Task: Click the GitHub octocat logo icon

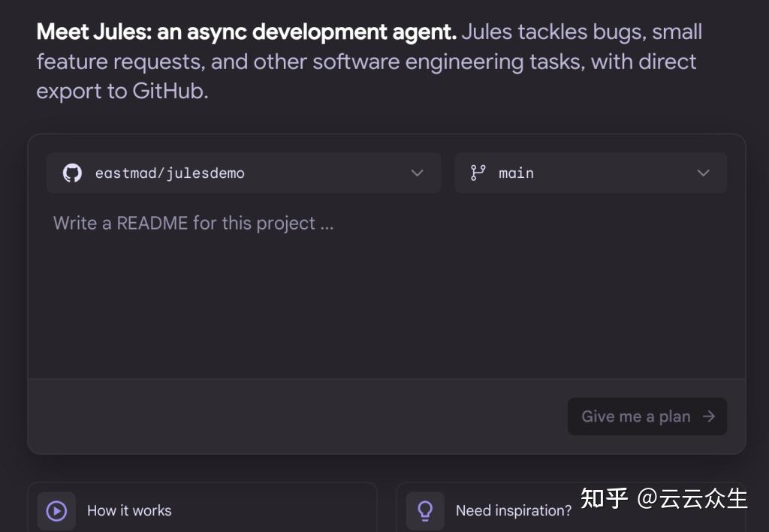Action: click(71, 173)
